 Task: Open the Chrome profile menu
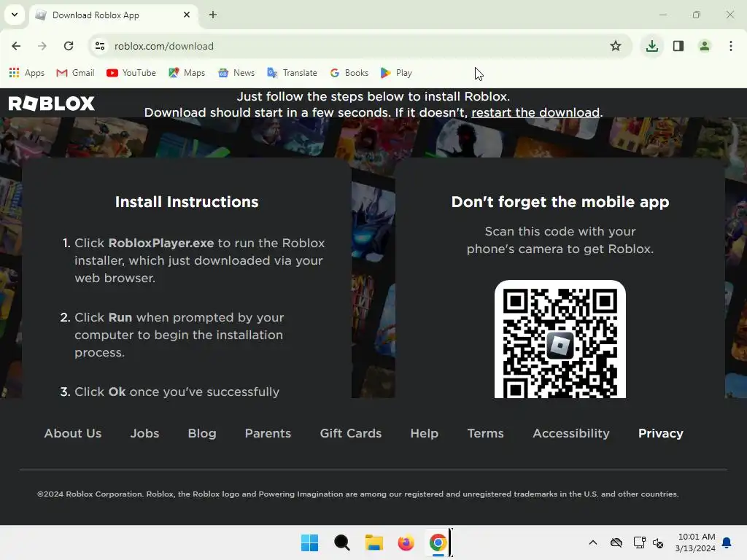coord(705,46)
